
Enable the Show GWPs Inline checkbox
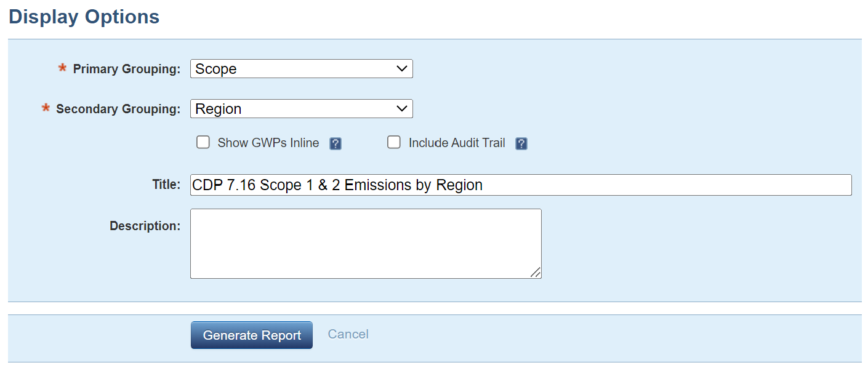pyautogui.click(x=203, y=143)
